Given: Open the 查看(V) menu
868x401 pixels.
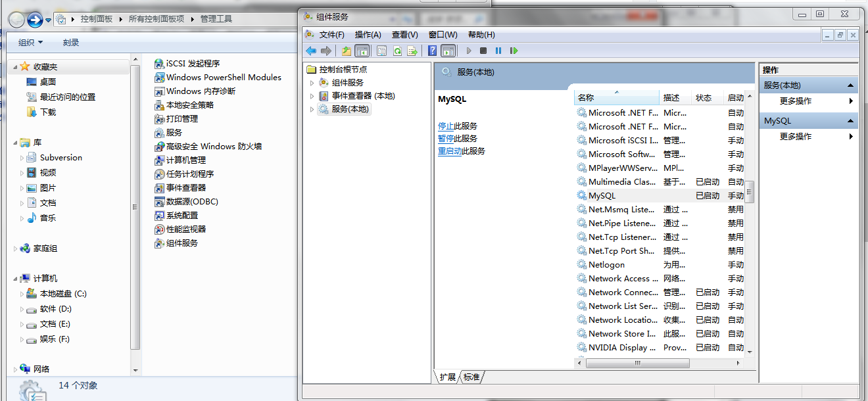Looking at the screenshot, I should pos(405,35).
